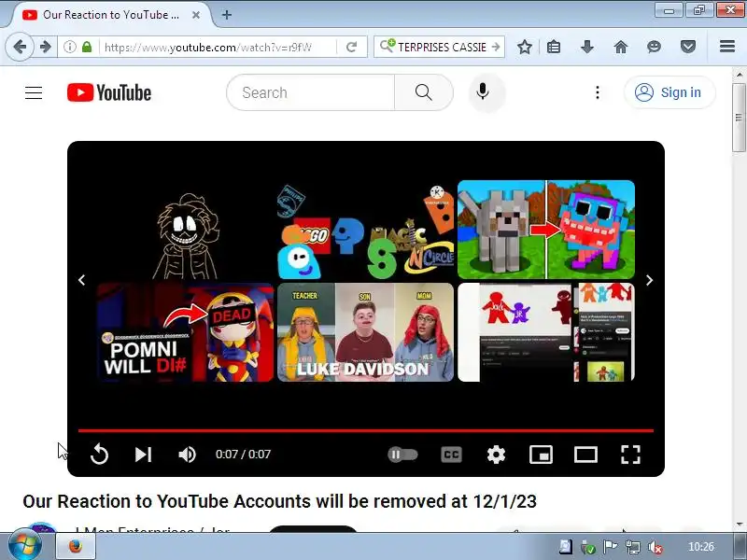
Task: Toggle closed captions CC
Action: coord(451,455)
